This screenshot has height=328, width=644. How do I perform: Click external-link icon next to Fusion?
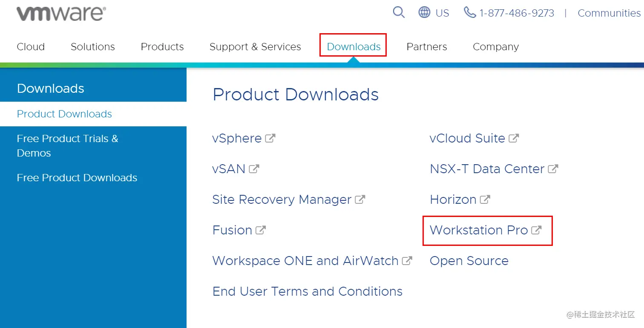click(261, 230)
